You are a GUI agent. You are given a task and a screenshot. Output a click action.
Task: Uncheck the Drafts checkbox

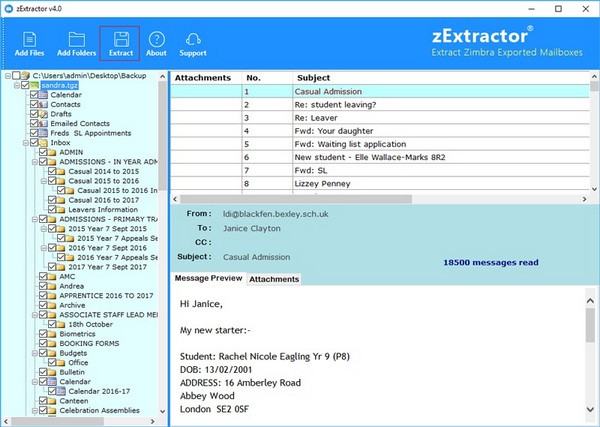[34, 113]
